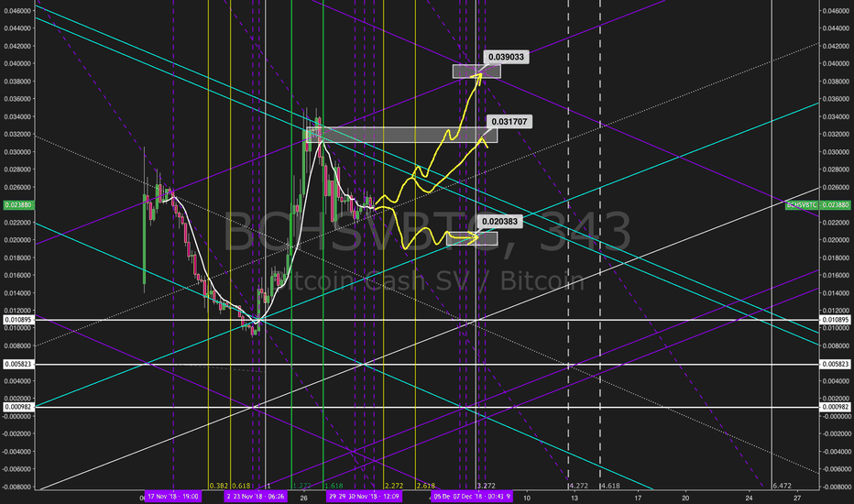This screenshot has width=854, height=504.
Task: Click the 0.005823 horizontal line label on left axis
Action: coord(18,364)
